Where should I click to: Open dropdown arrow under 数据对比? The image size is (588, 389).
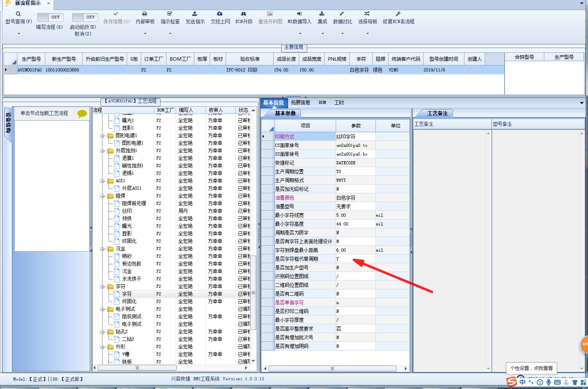(x=342, y=34)
